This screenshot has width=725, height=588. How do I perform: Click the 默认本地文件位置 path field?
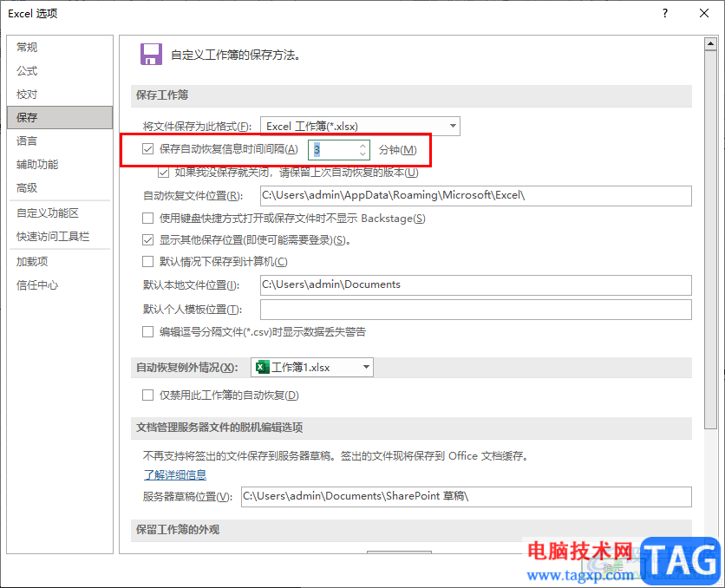pyautogui.click(x=476, y=284)
